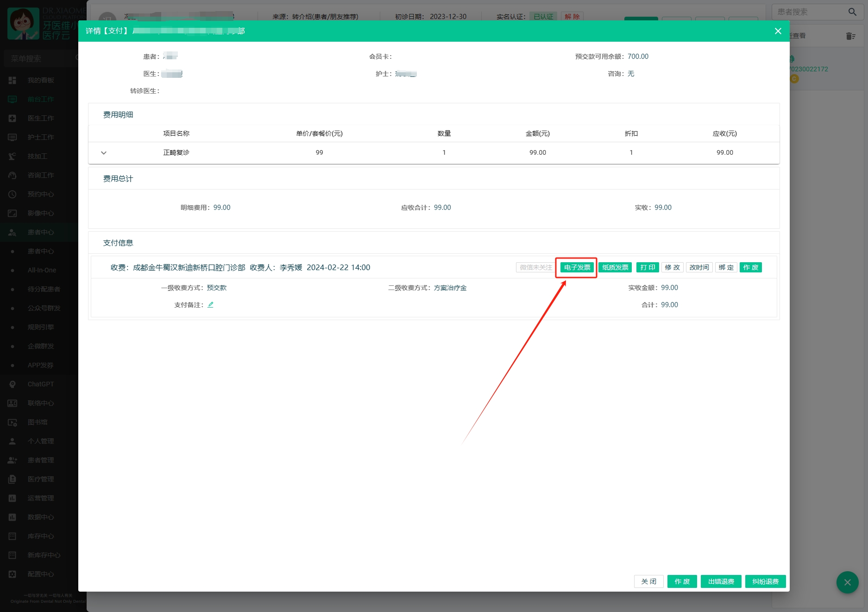Click the 出错退费 refund button
Viewport: 868px width, 612px height.
point(721,581)
